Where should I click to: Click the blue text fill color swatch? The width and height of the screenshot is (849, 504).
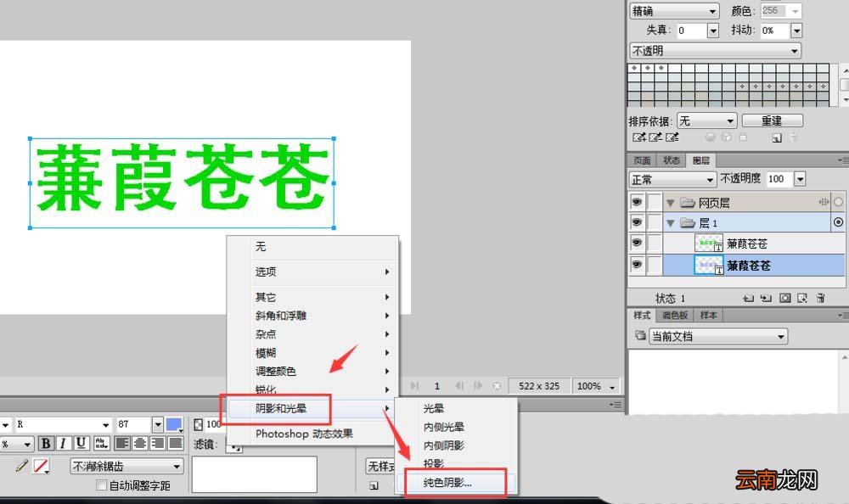[x=174, y=424]
